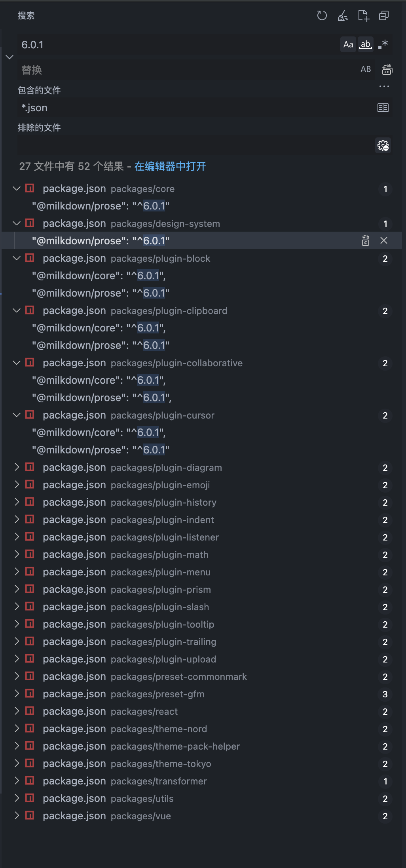Select package.json in packages/preset-commonmark
Screen dimensions: 406x868
(x=202, y=676)
